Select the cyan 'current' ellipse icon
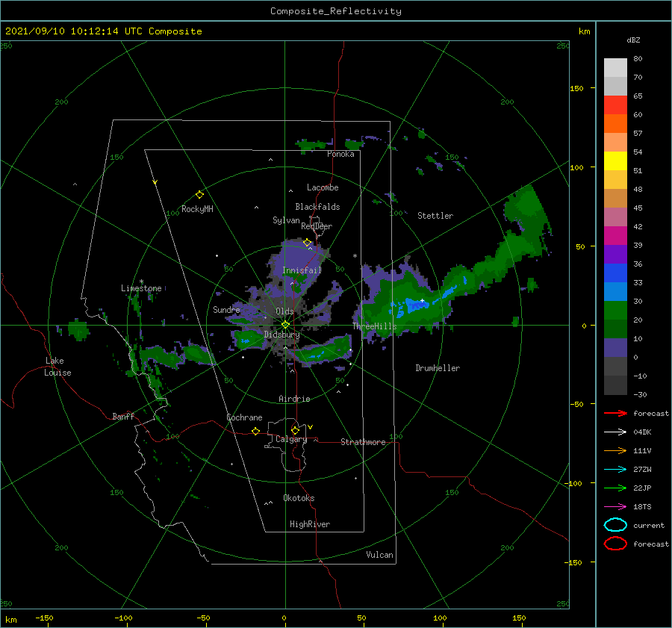This screenshot has height=628, width=672. point(615,525)
